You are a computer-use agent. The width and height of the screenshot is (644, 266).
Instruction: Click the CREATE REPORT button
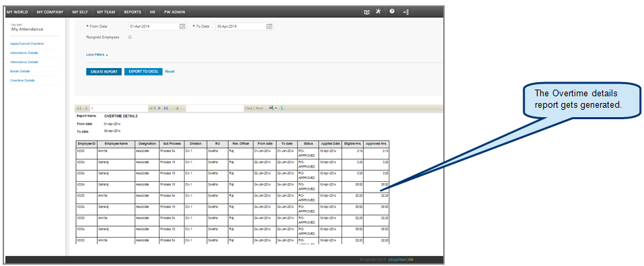pyautogui.click(x=104, y=71)
